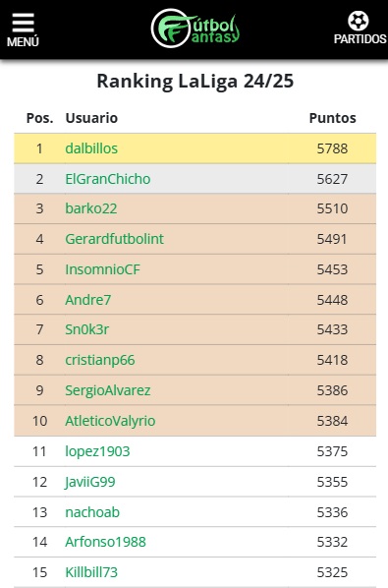
Task: Open SergioAlvarez profile link
Action: click(108, 390)
